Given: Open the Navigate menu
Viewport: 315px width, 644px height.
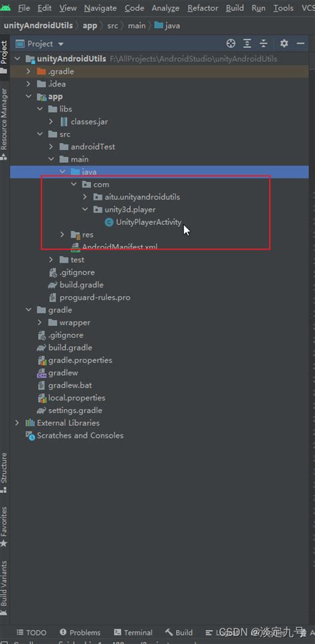Looking at the screenshot, I should tap(102, 8).
